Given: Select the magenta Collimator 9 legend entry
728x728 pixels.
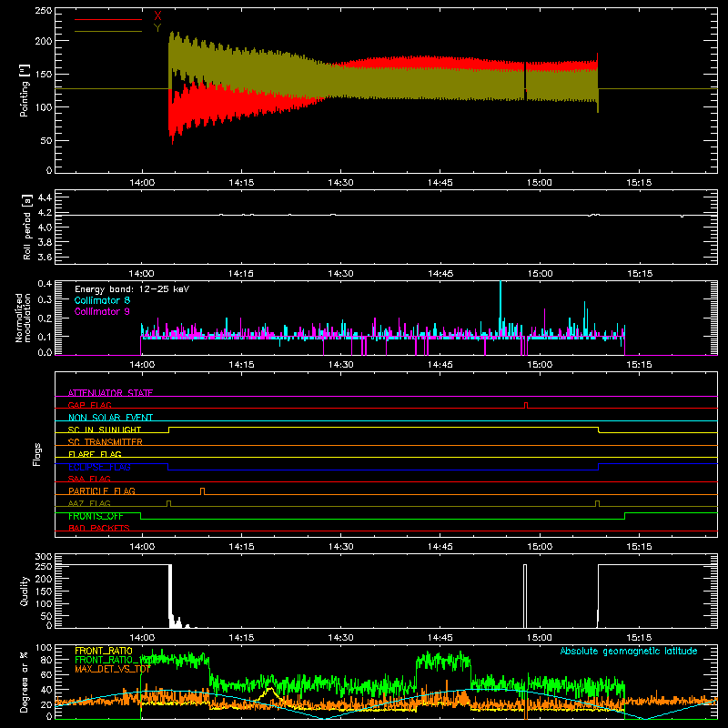Looking at the screenshot, I should click(x=102, y=311).
